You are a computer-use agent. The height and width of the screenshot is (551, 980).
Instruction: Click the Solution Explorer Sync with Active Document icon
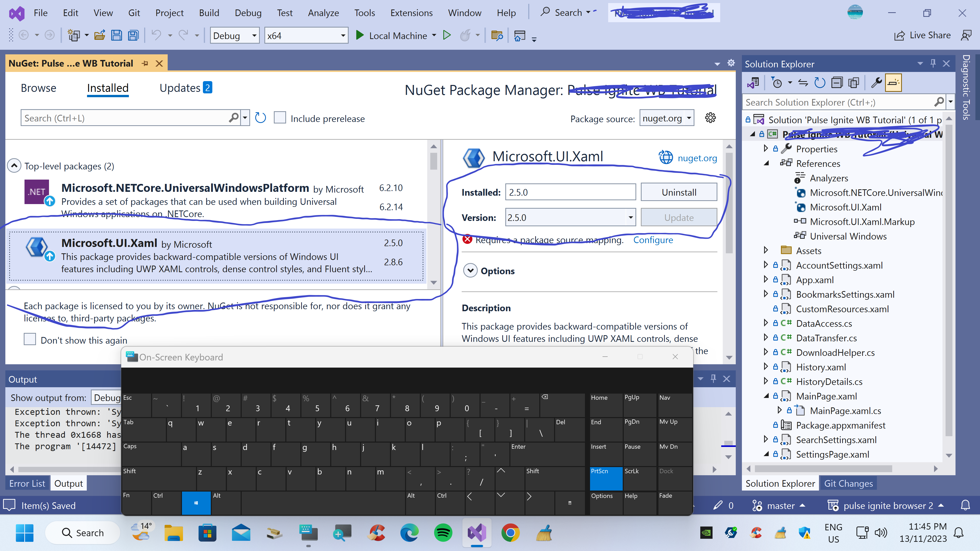click(803, 82)
